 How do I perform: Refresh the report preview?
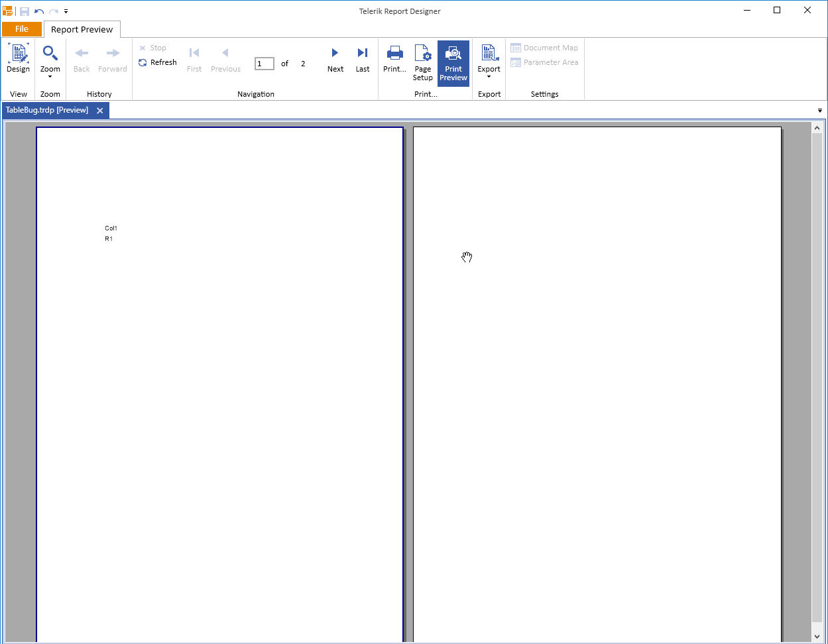(158, 62)
